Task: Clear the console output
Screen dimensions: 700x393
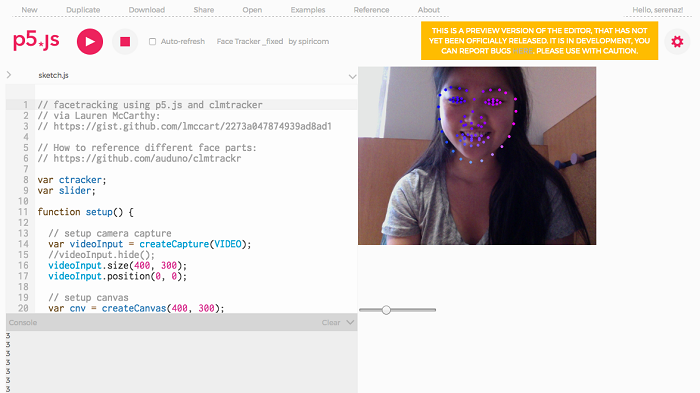Action: [x=331, y=322]
